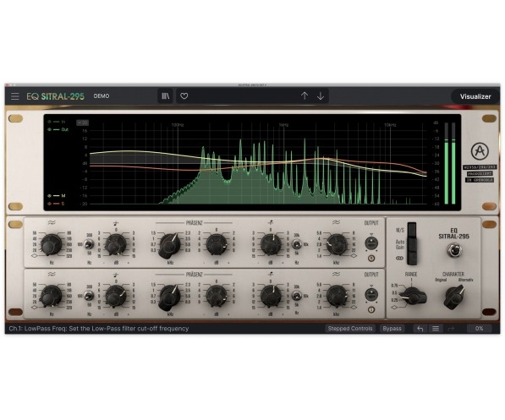Enable Stepped Controls

349,329
